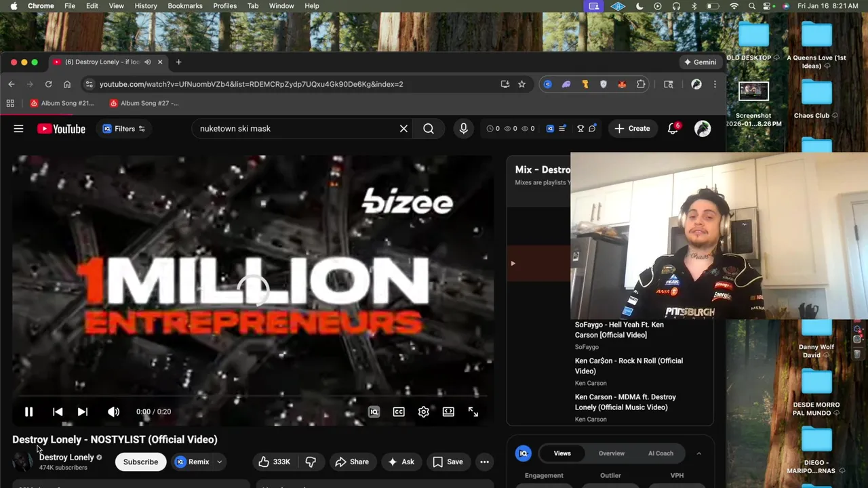Open the YouTube hamburger guide menu
Image resolution: width=868 pixels, height=488 pixels.
click(x=18, y=128)
